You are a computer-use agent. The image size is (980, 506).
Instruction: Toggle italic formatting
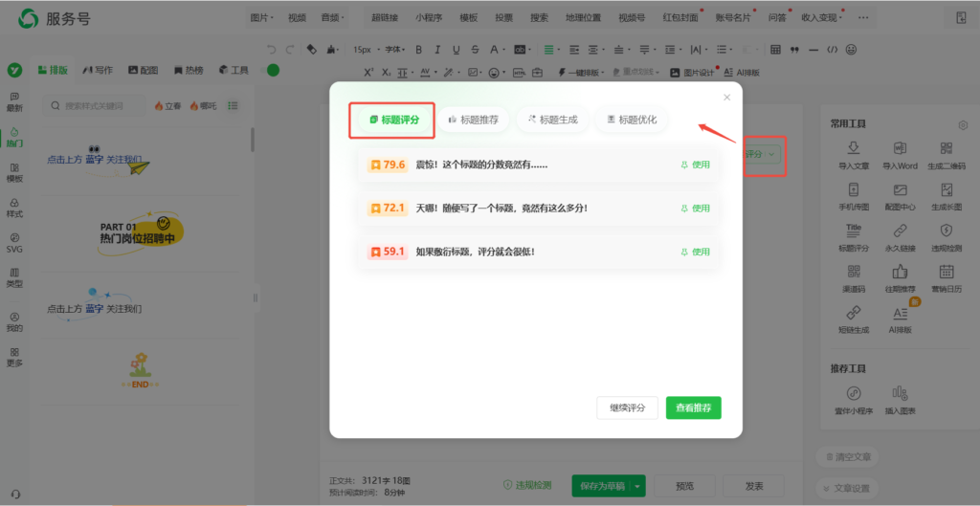(x=437, y=50)
